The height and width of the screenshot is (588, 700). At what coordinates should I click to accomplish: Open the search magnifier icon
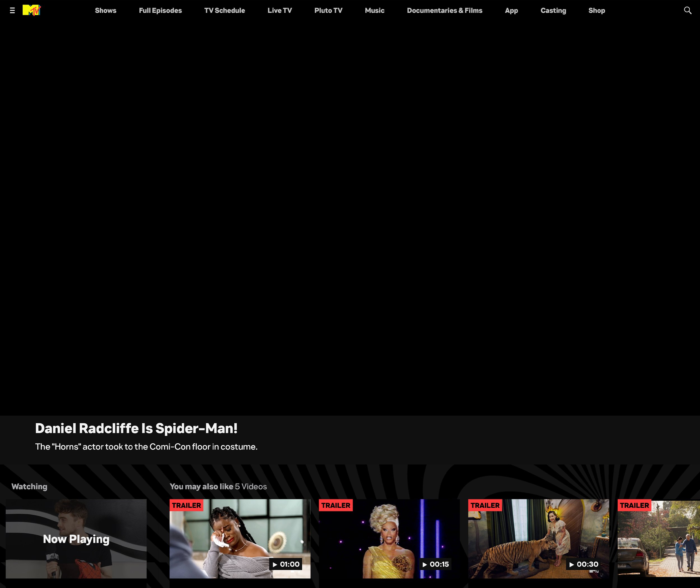click(x=687, y=10)
